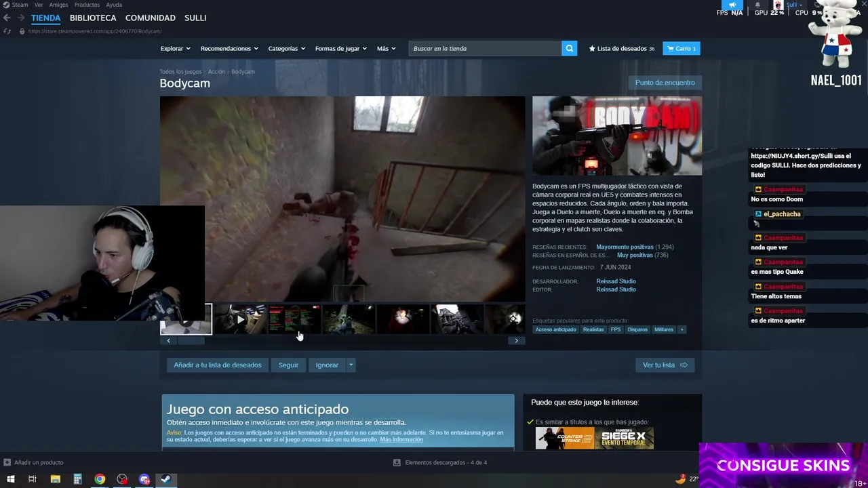Open OBS Studio from the taskbar

[122, 479]
